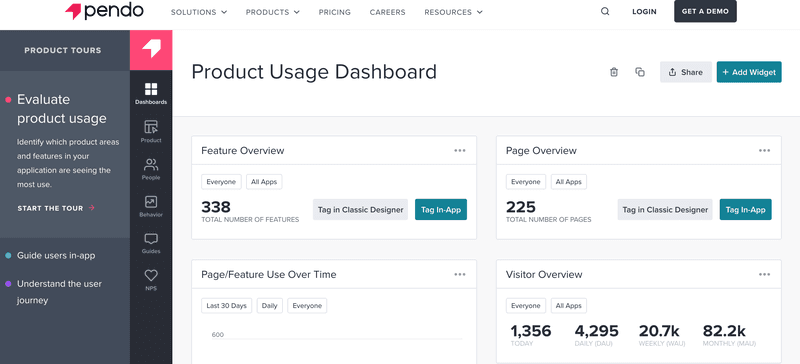The width and height of the screenshot is (800, 364).
Task: Click the 338 total features count
Action: pyautogui.click(x=216, y=207)
